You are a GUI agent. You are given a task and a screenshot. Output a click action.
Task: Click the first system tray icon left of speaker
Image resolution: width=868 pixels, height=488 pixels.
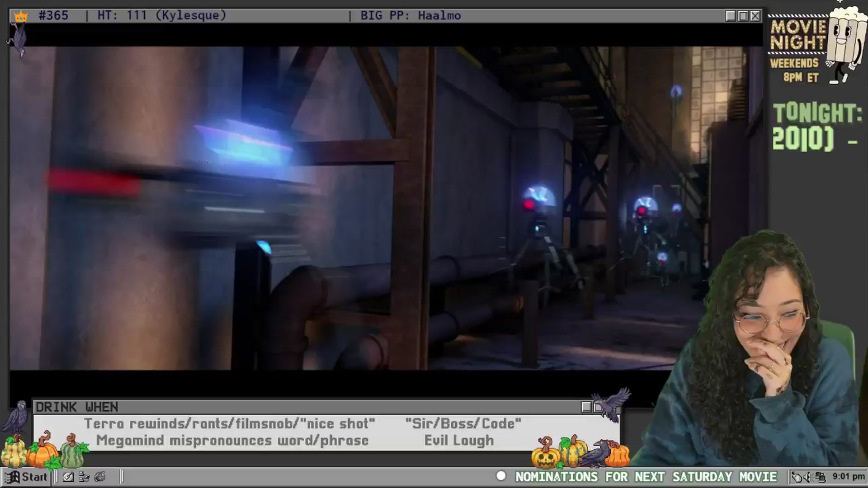pyautogui.click(x=797, y=477)
